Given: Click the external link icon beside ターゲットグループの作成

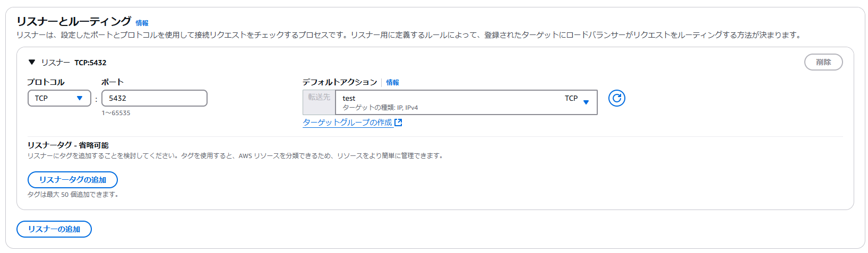Looking at the screenshot, I should (x=398, y=123).
